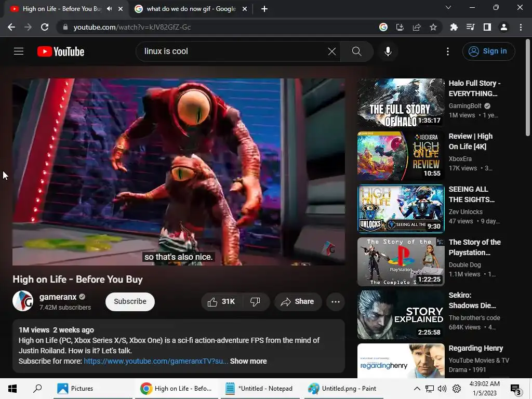Viewport: 532px width, 399px height.
Task: Open Chrome tab search chevron
Action: [x=448, y=7]
